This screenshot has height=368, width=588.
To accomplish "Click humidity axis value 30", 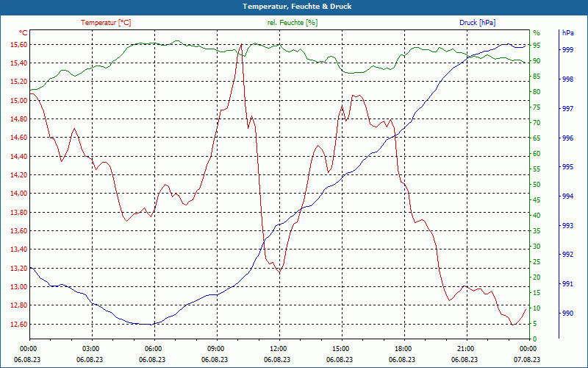I will [x=537, y=247].
